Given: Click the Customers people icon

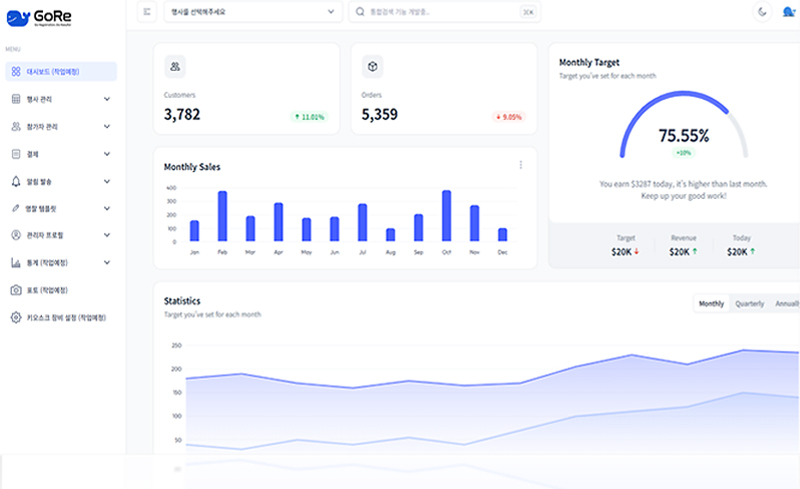Looking at the screenshot, I should [175, 66].
